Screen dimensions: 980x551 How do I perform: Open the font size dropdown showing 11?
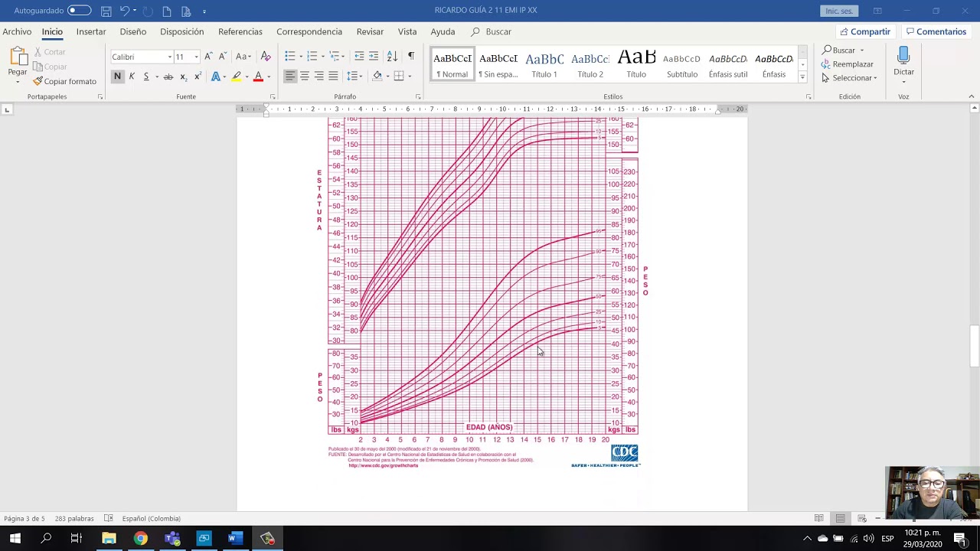[x=196, y=57]
